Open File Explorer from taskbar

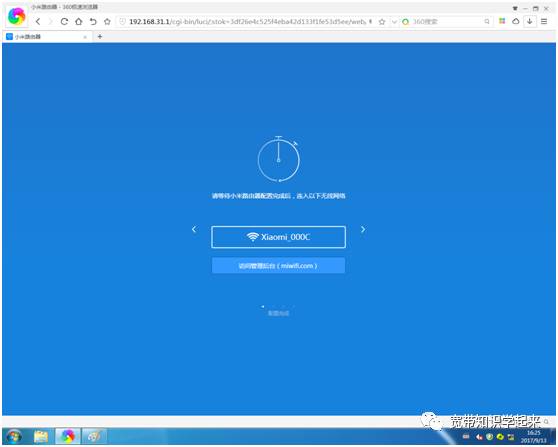[41, 437]
